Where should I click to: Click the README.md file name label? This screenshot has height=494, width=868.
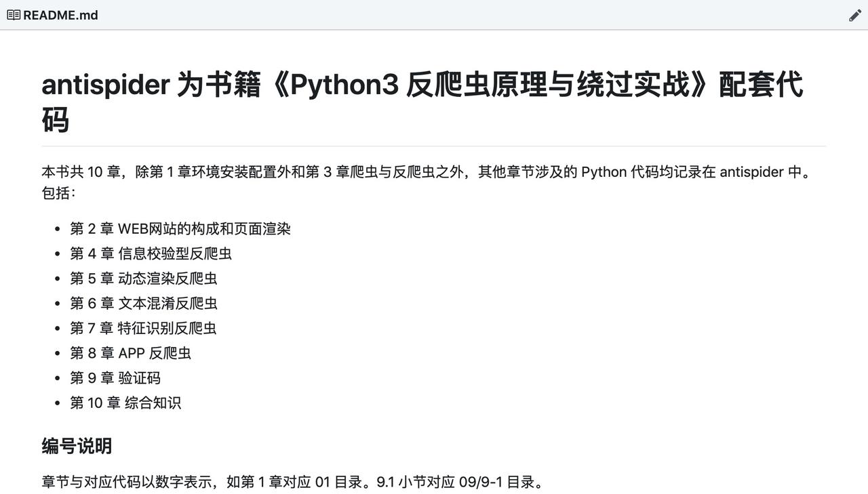(60, 15)
